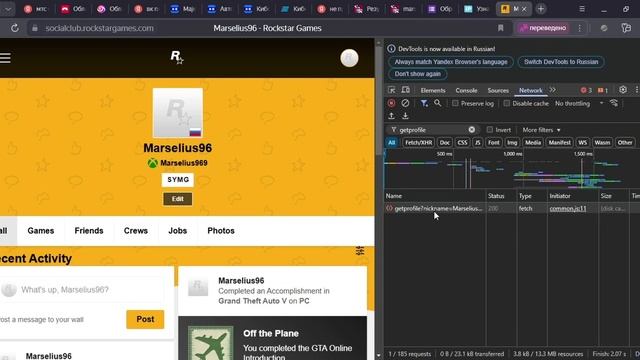640x360 pixels.
Task: Open a new browser tab with plus
Action: pyautogui.click(x=541, y=9)
